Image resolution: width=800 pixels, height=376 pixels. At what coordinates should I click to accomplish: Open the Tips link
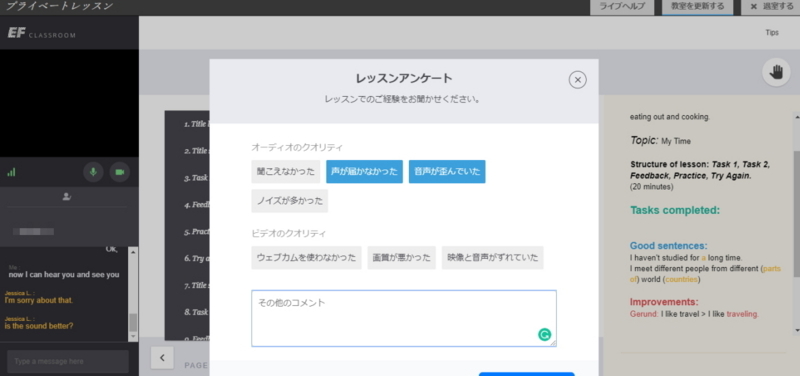tap(772, 33)
